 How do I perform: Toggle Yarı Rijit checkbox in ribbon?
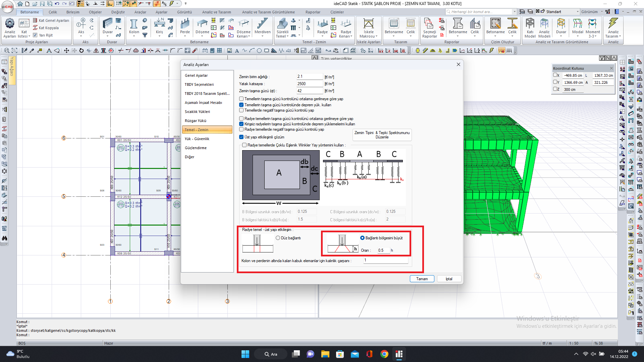point(35,35)
